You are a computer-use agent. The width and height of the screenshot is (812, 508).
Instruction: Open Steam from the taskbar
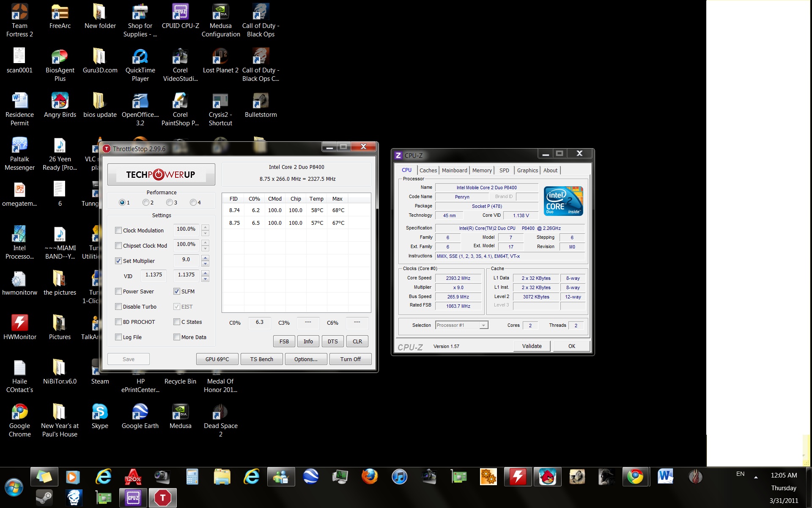[x=44, y=498]
